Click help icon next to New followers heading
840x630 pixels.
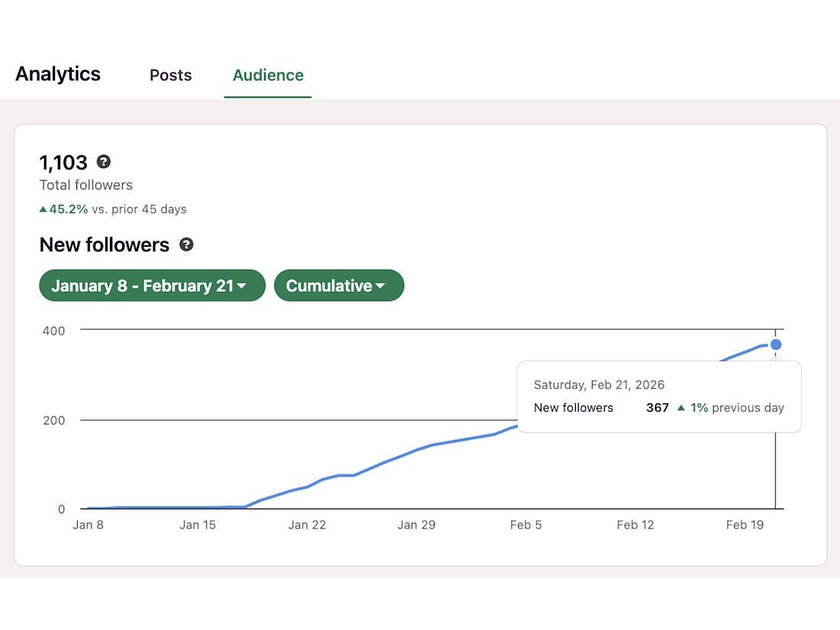186,244
